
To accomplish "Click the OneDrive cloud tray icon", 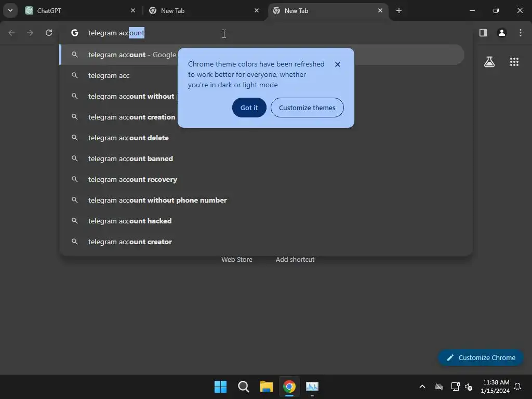I will (x=439, y=387).
